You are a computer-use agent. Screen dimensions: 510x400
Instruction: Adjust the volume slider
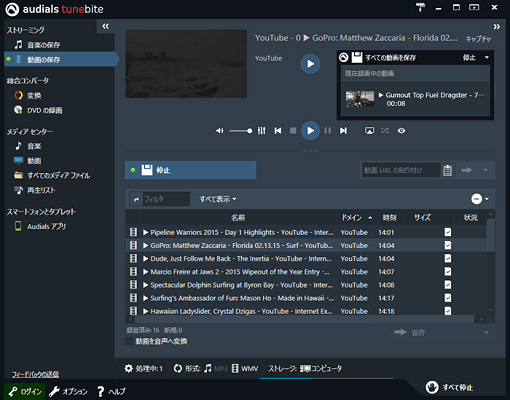241,131
